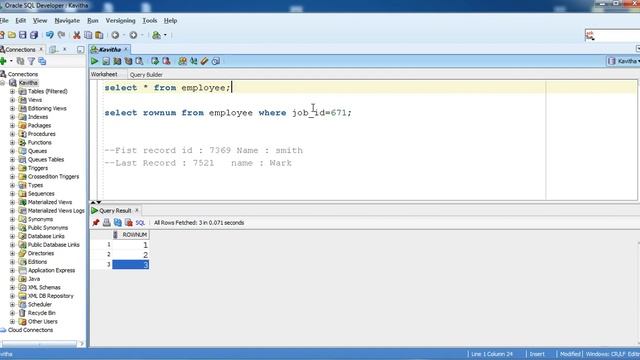The width and height of the screenshot is (640, 360).
Task: Click the result cell with value 2
Action: point(131,255)
